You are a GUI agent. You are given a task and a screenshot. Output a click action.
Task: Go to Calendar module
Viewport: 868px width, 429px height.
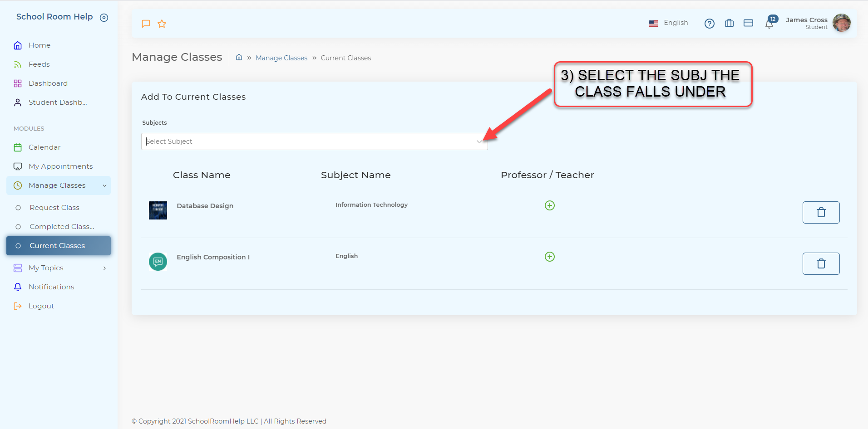coord(44,147)
